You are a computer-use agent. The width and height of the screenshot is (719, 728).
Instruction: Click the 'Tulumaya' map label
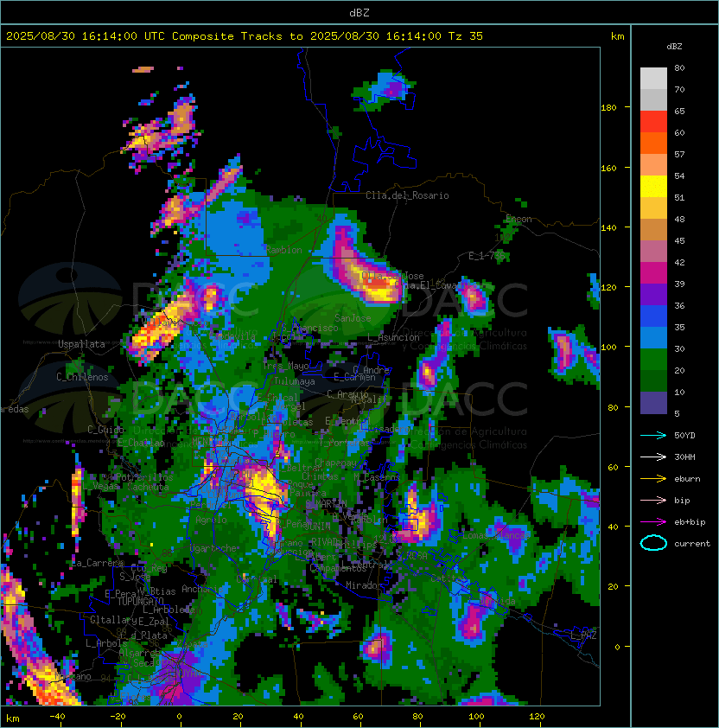coord(295,381)
